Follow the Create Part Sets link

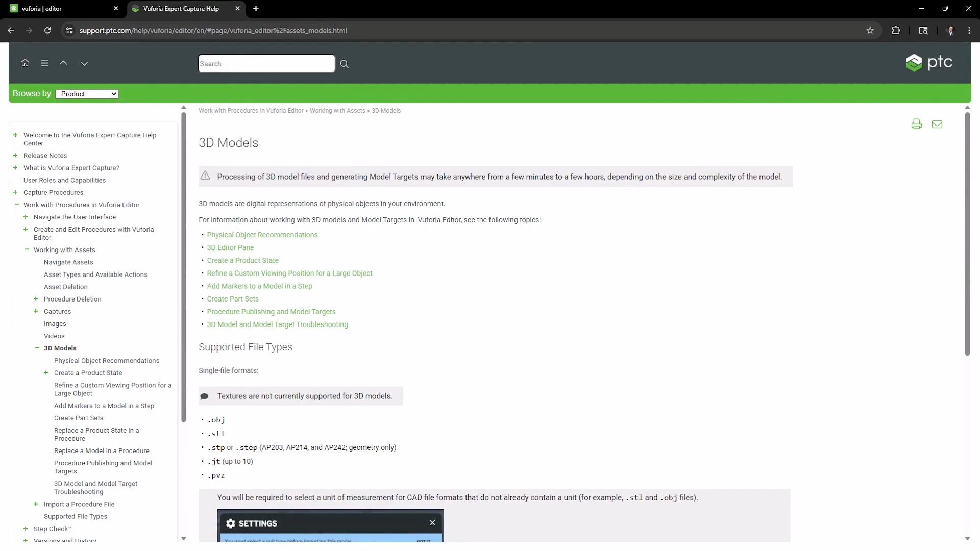pos(233,299)
